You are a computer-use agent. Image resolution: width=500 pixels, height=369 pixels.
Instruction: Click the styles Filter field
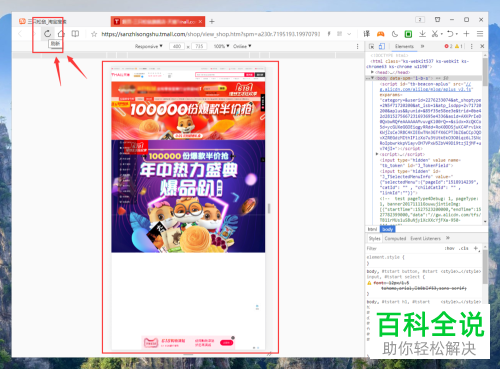click(x=403, y=248)
